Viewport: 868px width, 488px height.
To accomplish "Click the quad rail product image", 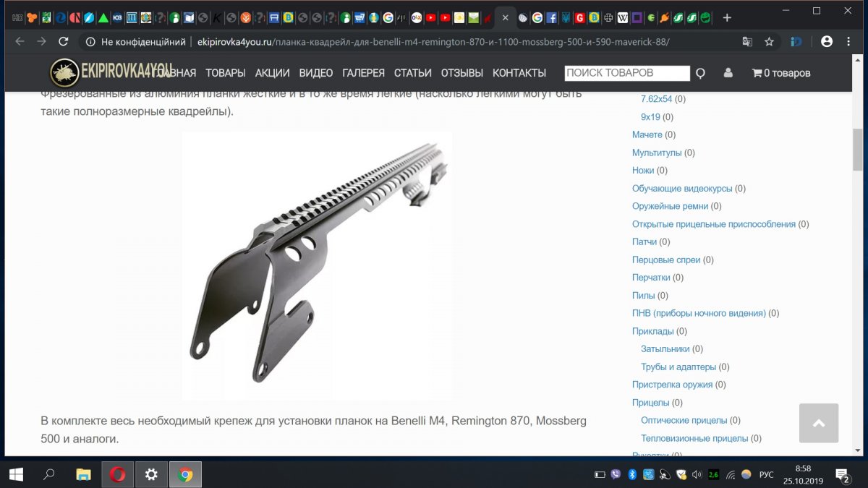I will (x=317, y=265).
